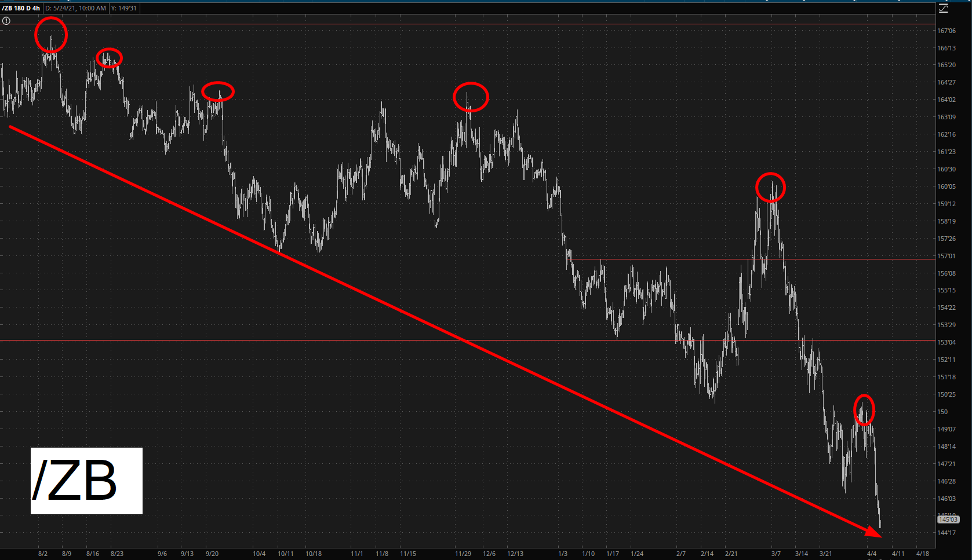The height and width of the screenshot is (560, 972).
Task: Click the Y: 149'31 price readout
Action: 125,8
